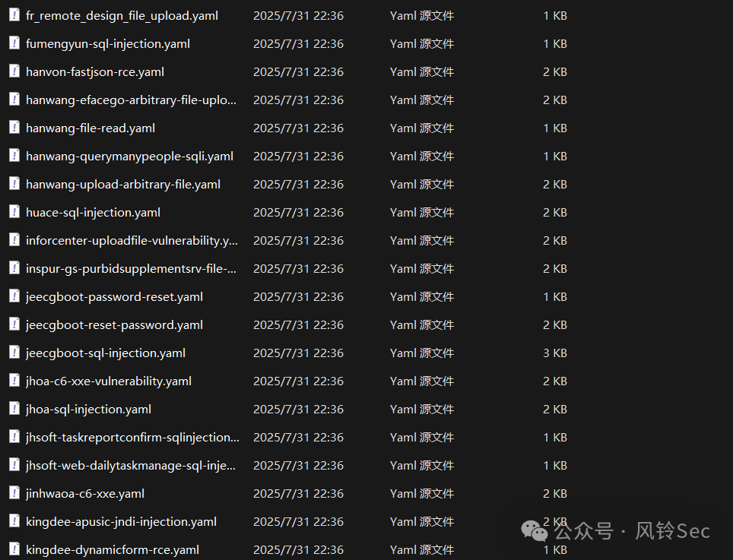Click the jhoa-c6-xxe-vulnerability.yaml file name

coord(109,381)
